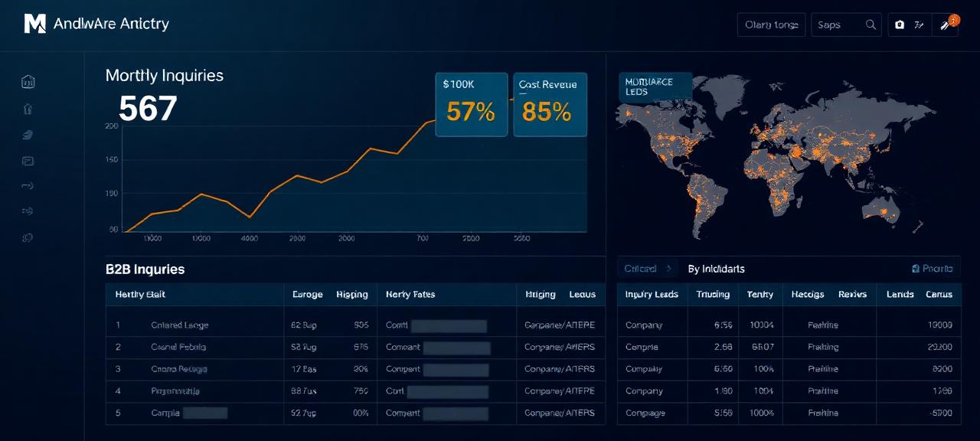The height and width of the screenshot is (441, 980).
Task: Open the home icon in left sidebar
Action: click(28, 82)
